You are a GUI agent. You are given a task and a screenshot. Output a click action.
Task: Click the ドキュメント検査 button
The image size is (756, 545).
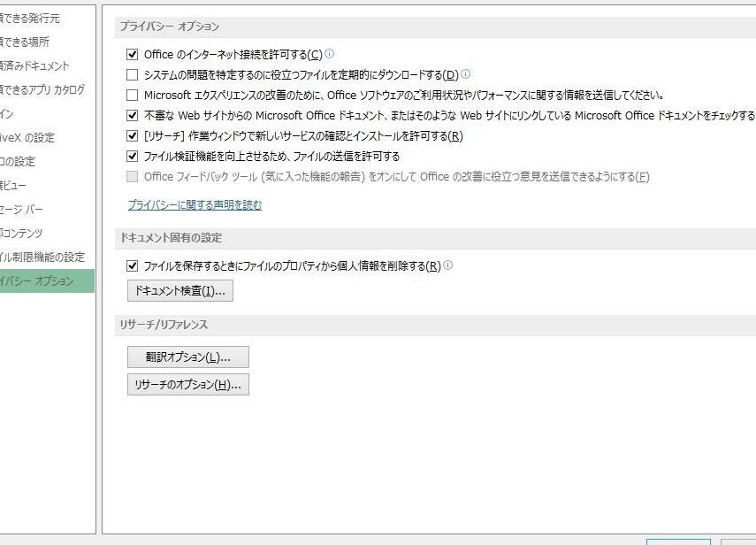click(180, 291)
